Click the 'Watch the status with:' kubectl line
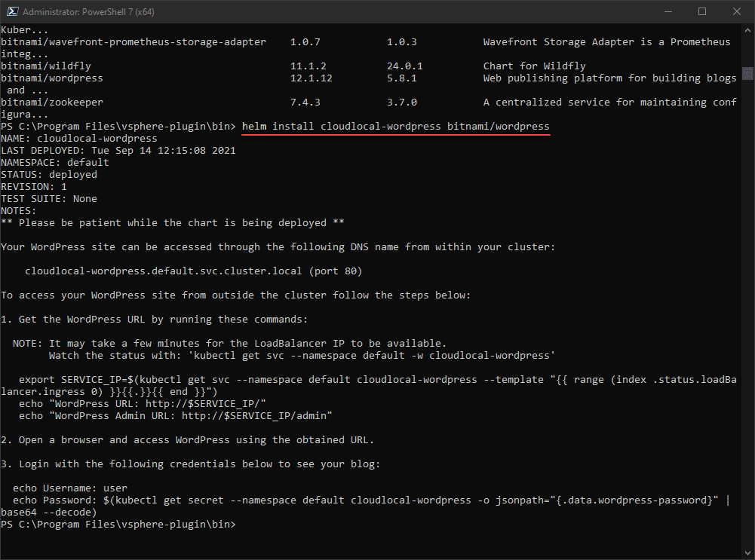755x560 pixels. pos(302,356)
